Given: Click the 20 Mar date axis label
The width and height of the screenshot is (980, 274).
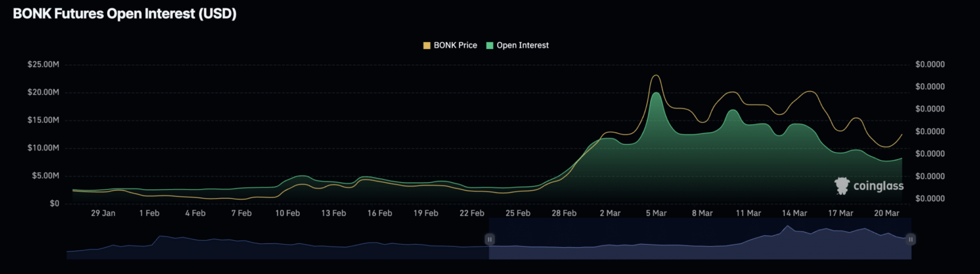Looking at the screenshot, I should click(887, 213).
